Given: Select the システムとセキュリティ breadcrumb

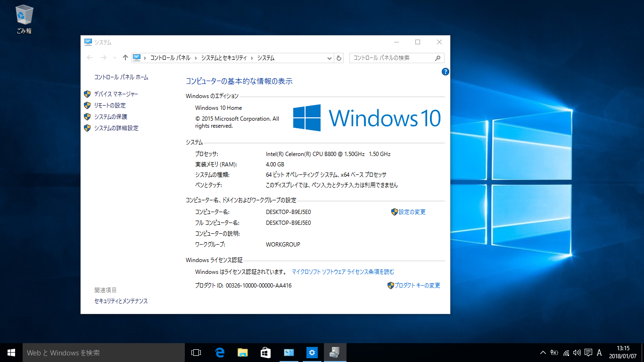Looking at the screenshot, I should tap(224, 58).
